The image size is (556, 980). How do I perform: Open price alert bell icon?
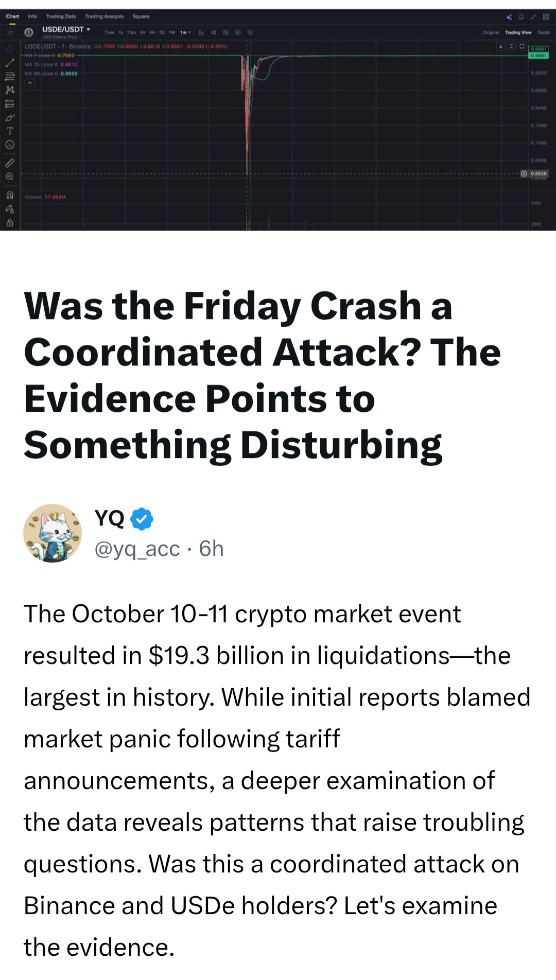click(521, 17)
